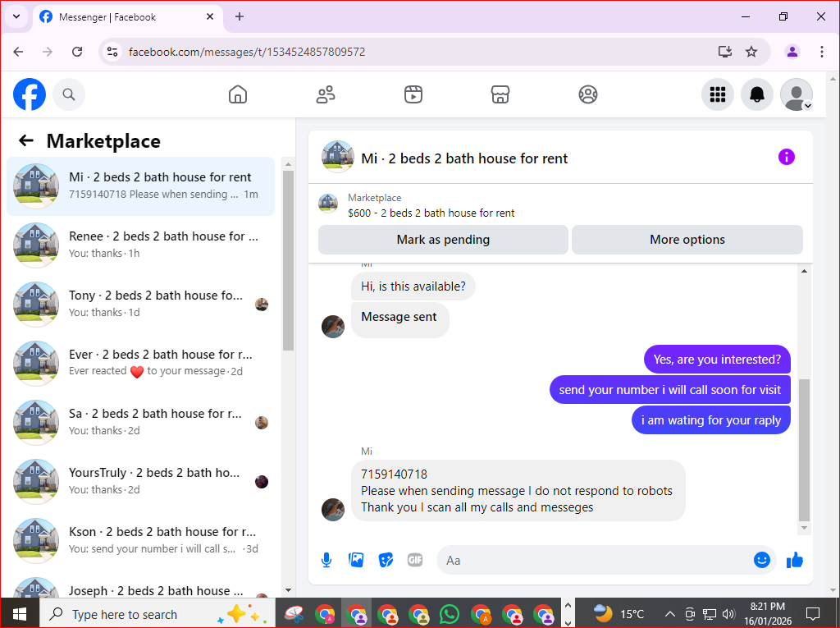Click the 'Hi, is this available?' message bubble
The width and height of the screenshot is (840, 628).
(413, 286)
